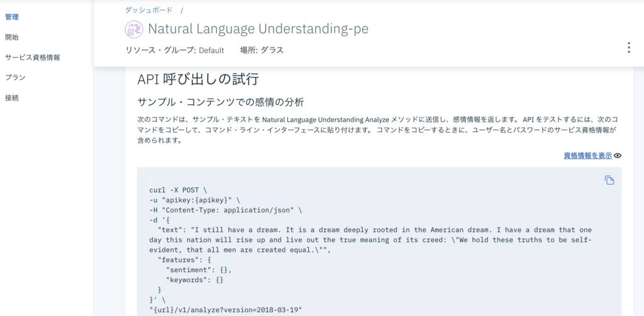This screenshot has width=644, height=316.
Task: Click the "sentiment": {} code line
Action: 199,270
